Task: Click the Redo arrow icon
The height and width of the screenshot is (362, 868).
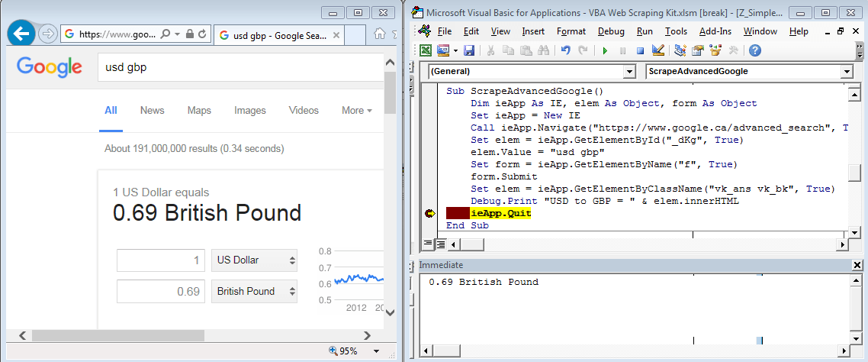Action: tap(583, 50)
